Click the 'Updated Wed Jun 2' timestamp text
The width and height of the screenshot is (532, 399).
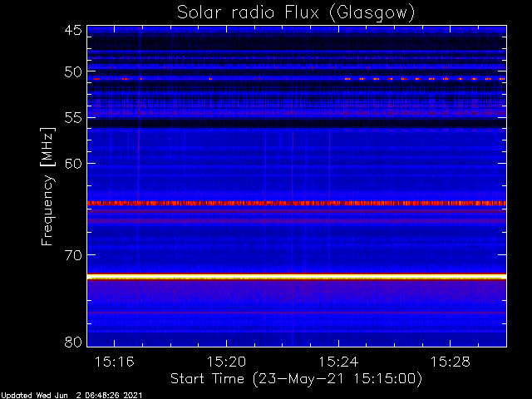[71, 396]
